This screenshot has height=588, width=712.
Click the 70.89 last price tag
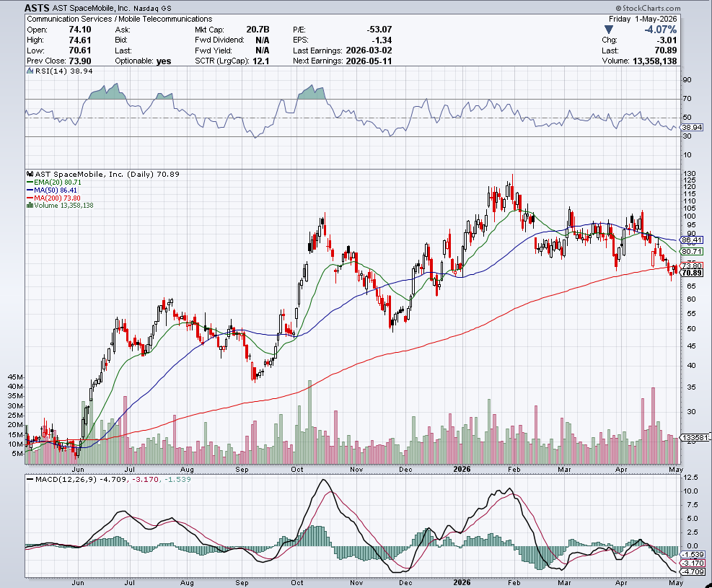pyautogui.click(x=692, y=273)
